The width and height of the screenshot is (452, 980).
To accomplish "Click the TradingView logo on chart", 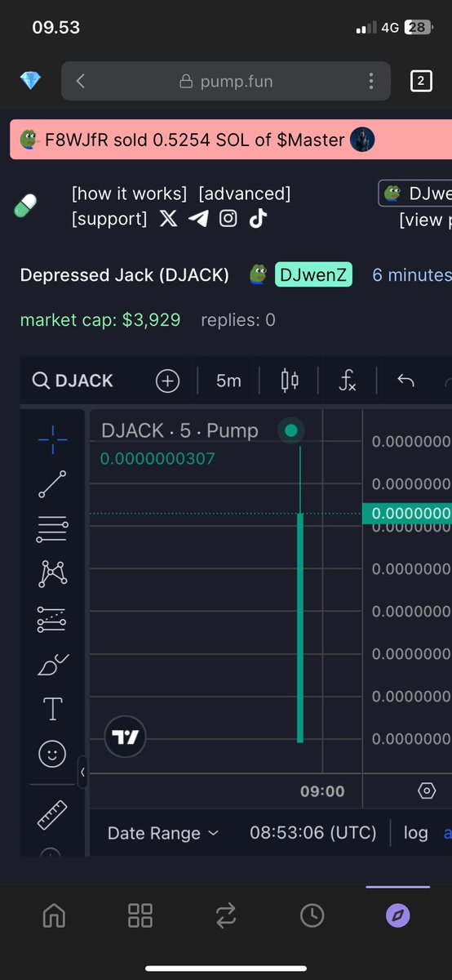I will coord(126,737).
